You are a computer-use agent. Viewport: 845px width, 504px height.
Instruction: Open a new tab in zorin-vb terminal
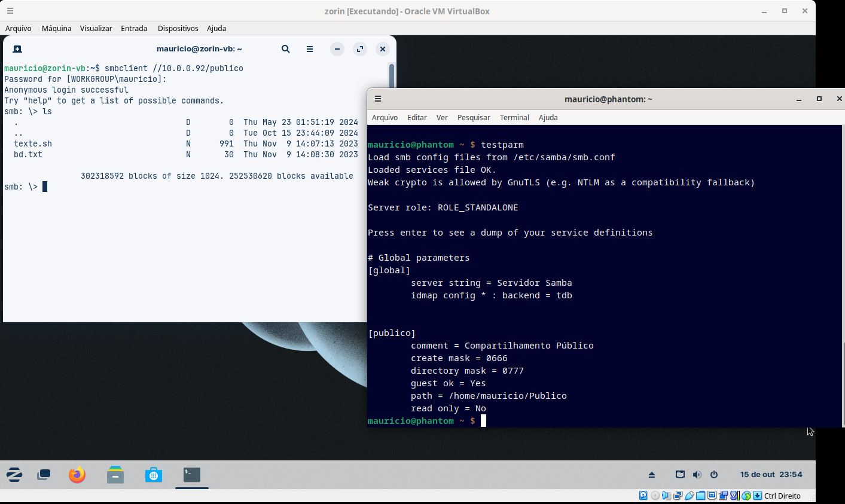point(17,49)
